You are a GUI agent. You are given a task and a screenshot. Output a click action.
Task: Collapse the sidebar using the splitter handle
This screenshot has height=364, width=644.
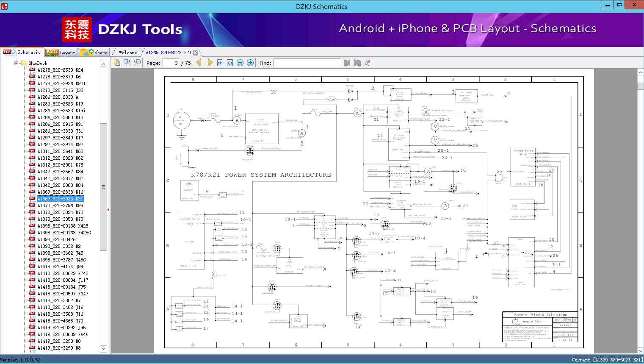pyautogui.click(x=103, y=186)
